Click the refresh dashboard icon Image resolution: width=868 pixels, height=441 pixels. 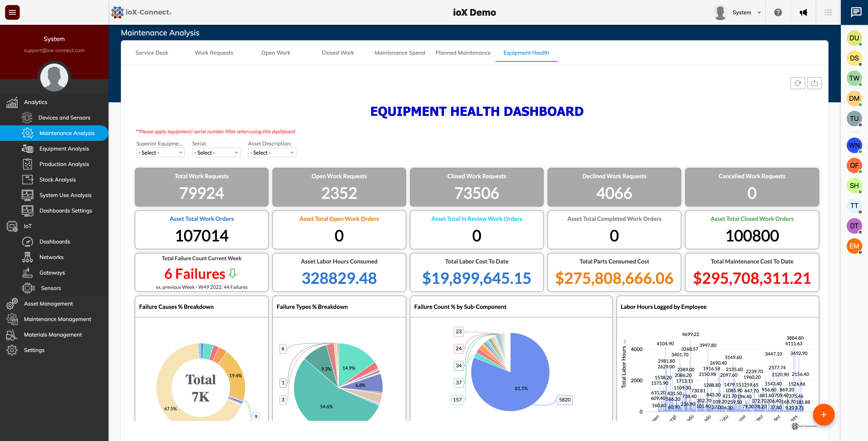pyautogui.click(x=798, y=83)
